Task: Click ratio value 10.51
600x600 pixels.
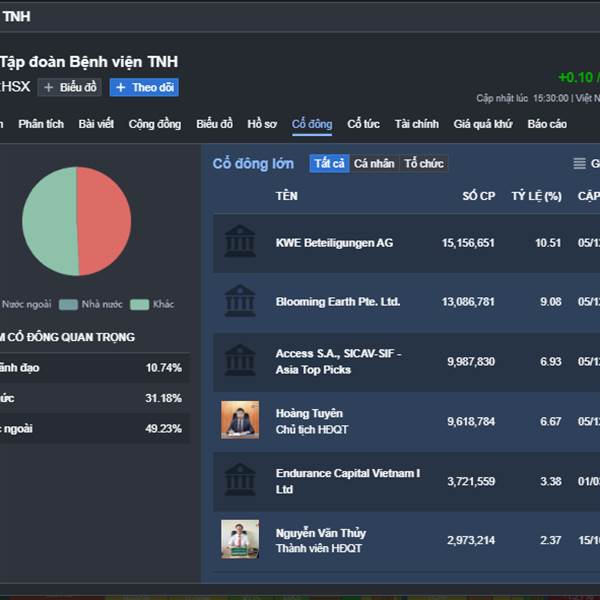Action: pyautogui.click(x=548, y=243)
